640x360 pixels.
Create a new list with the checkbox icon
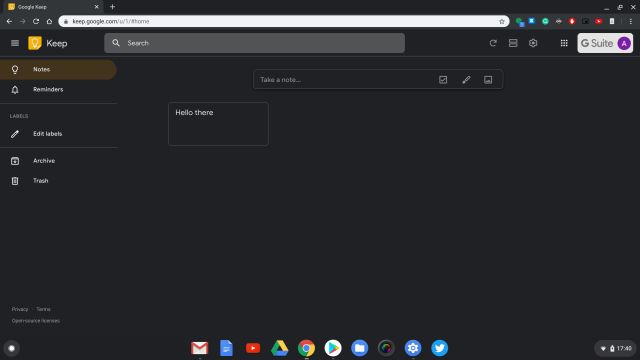443,80
